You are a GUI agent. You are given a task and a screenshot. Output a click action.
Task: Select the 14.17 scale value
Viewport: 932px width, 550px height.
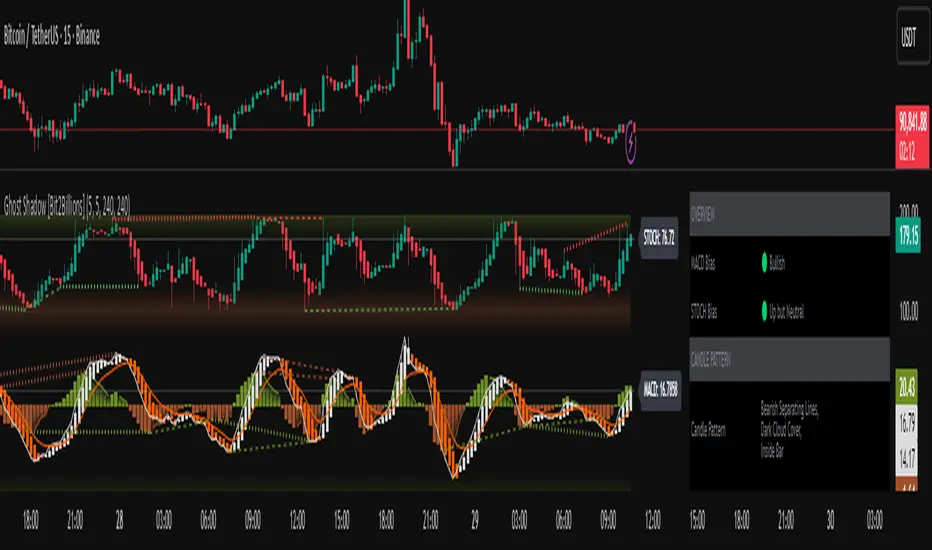pos(906,458)
